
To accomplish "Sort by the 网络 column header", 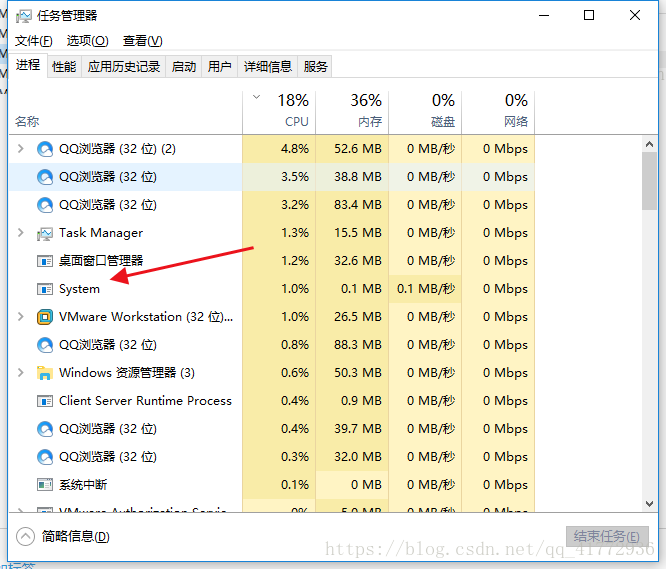I will click(x=498, y=112).
